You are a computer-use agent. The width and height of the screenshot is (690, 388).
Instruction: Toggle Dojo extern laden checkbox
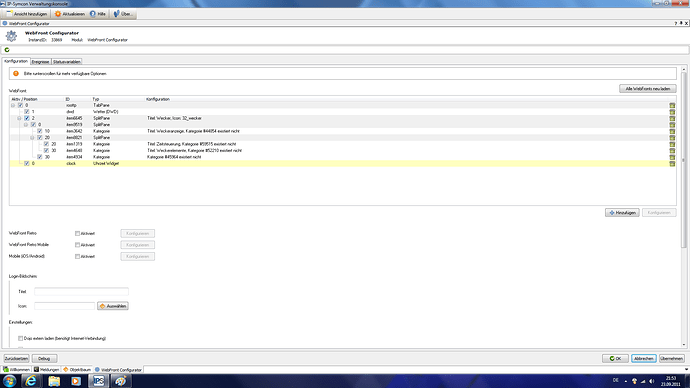(20, 338)
